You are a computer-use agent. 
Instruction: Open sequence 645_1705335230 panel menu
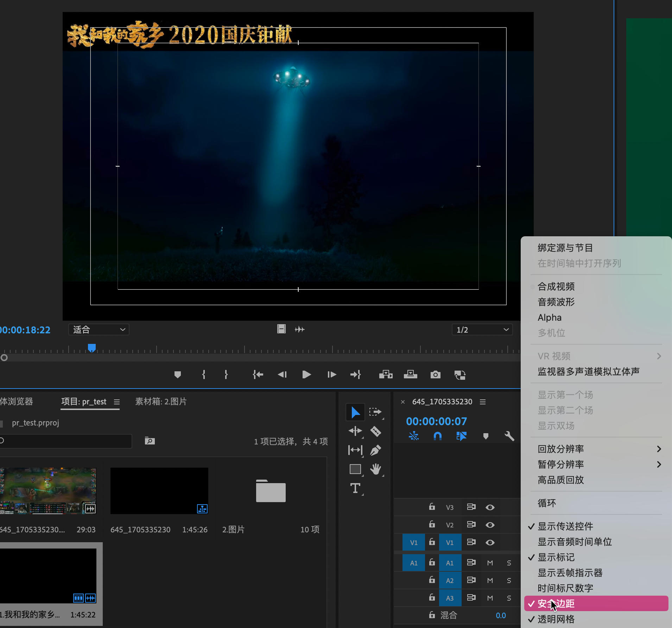pyautogui.click(x=483, y=402)
